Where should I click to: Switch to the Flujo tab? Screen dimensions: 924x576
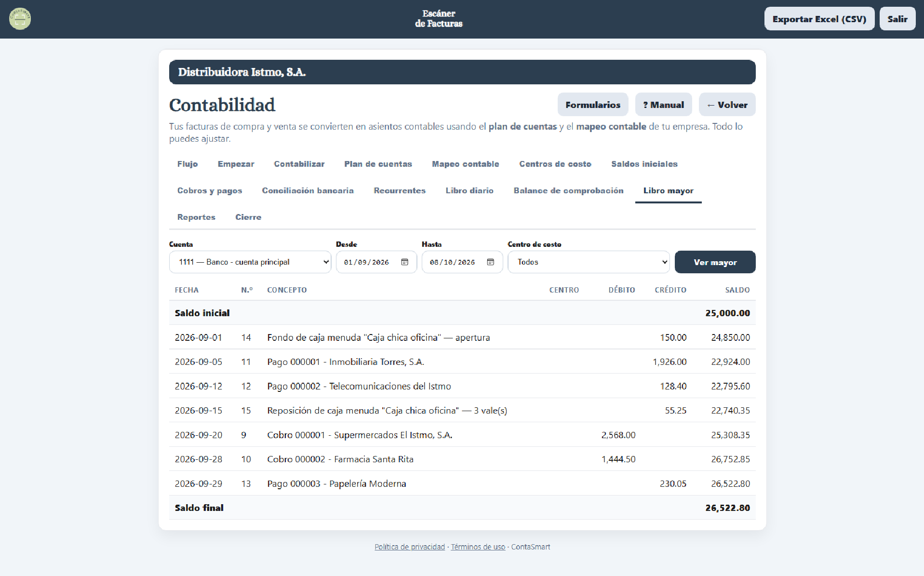click(187, 164)
